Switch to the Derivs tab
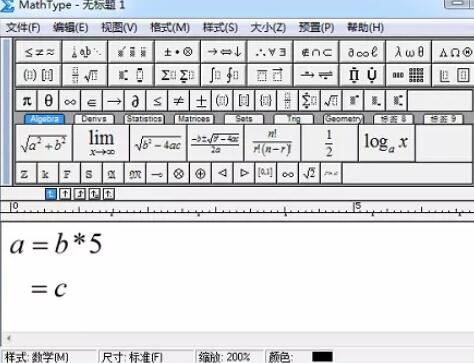 point(94,119)
